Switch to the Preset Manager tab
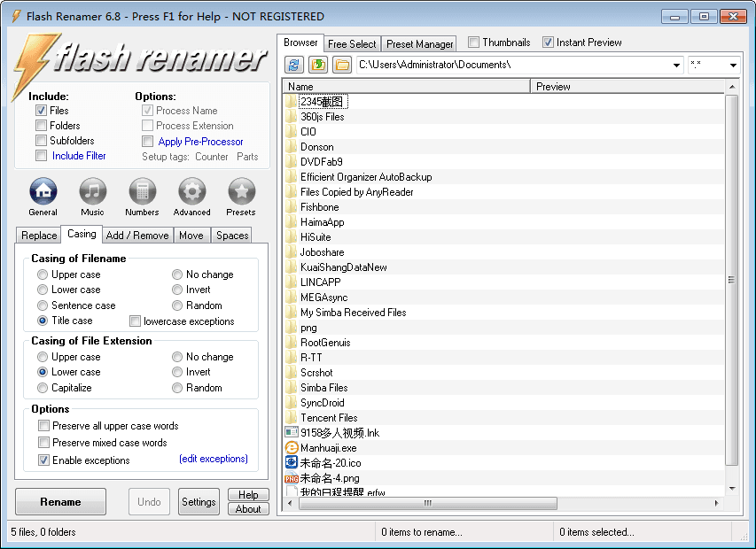This screenshot has width=756, height=549. tap(419, 43)
